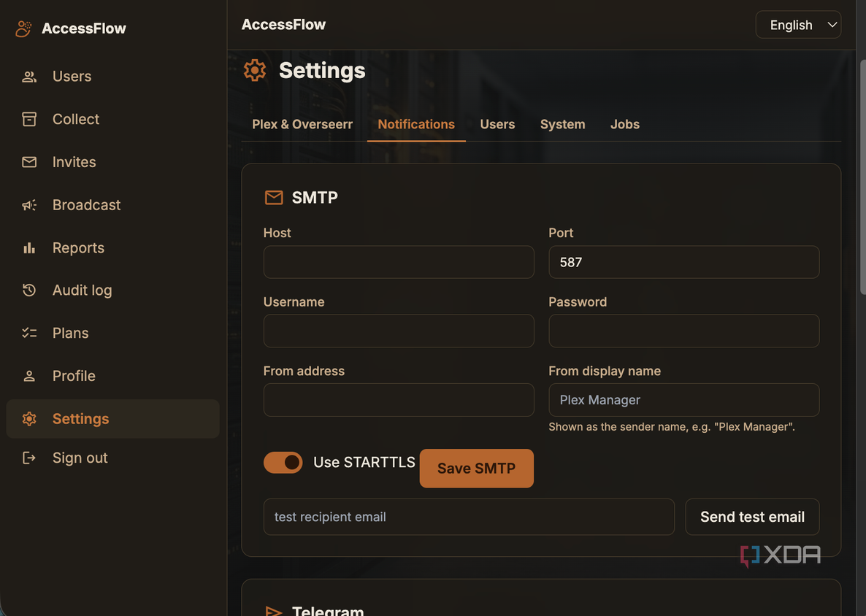Click the Reports bar chart icon

[x=29, y=248]
